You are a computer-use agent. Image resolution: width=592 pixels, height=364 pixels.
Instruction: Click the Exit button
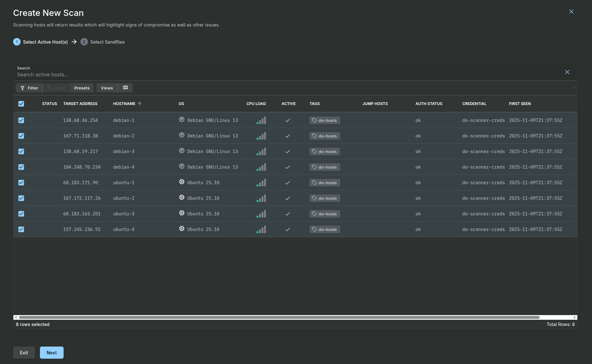[24, 352]
